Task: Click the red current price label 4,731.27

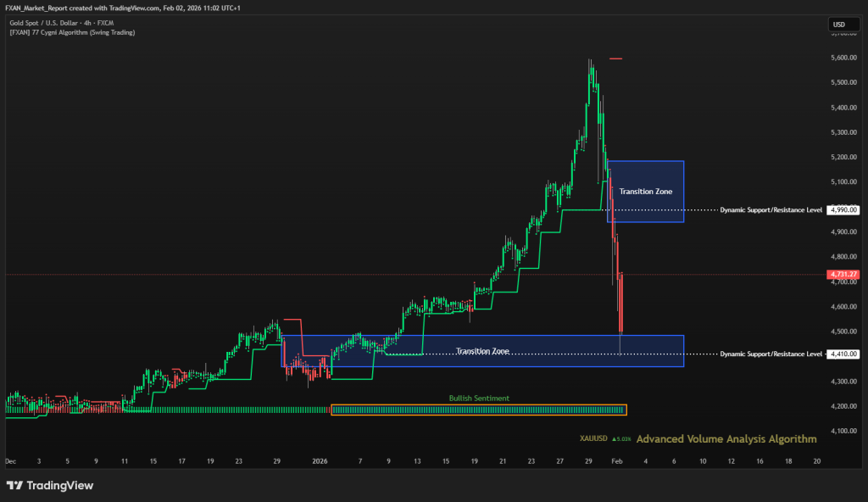Action: pos(843,275)
